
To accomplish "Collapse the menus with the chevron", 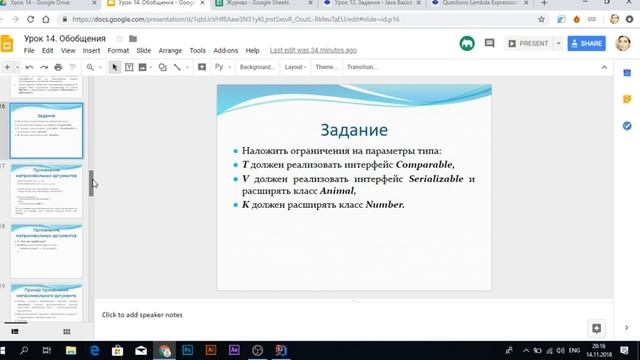I will click(604, 67).
